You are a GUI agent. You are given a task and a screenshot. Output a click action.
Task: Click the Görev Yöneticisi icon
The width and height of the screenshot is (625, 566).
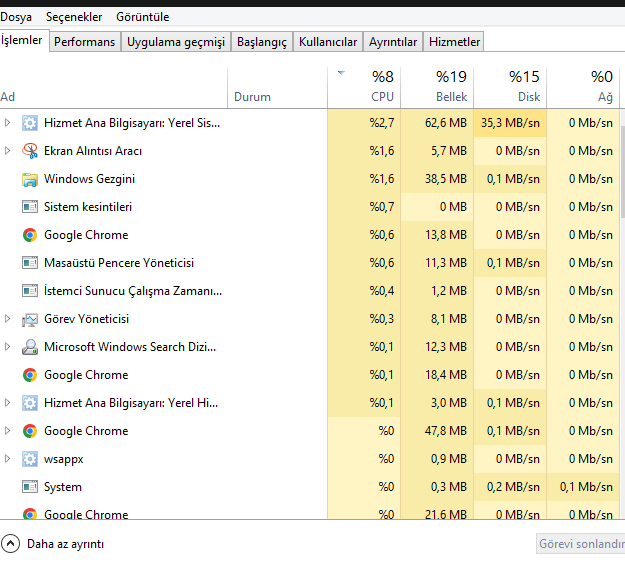pyautogui.click(x=30, y=319)
